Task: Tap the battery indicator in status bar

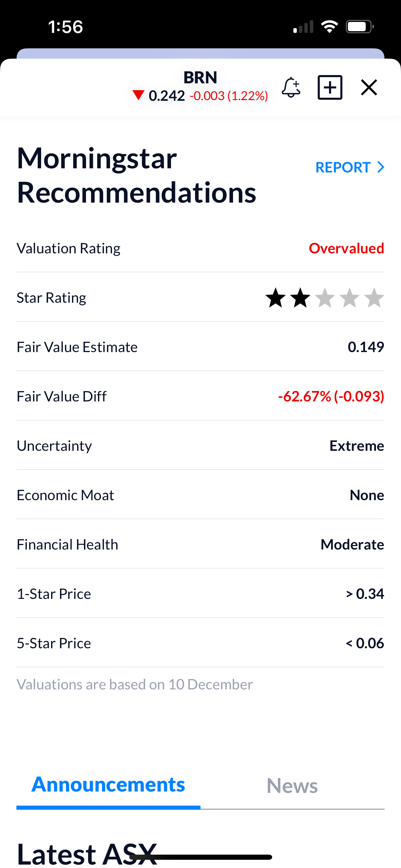Action: tap(359, 27)
